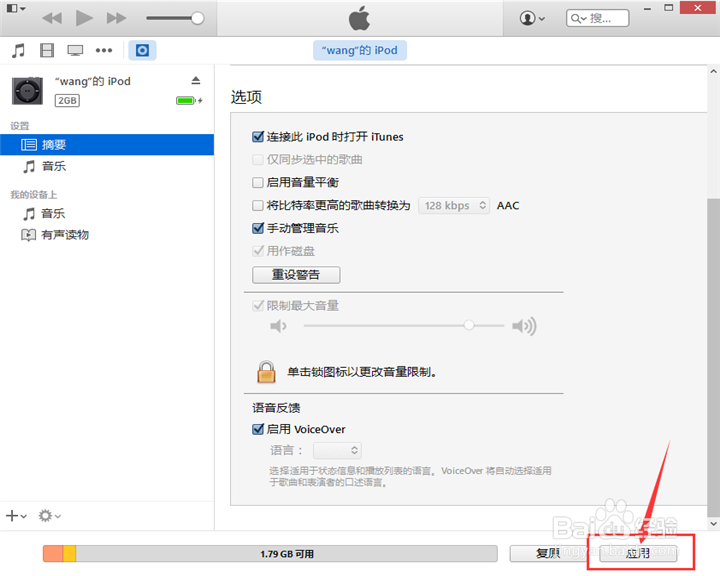Screen dimensions: 720x576
Task: Minimize the iTunes window
Action: [647, 8]
